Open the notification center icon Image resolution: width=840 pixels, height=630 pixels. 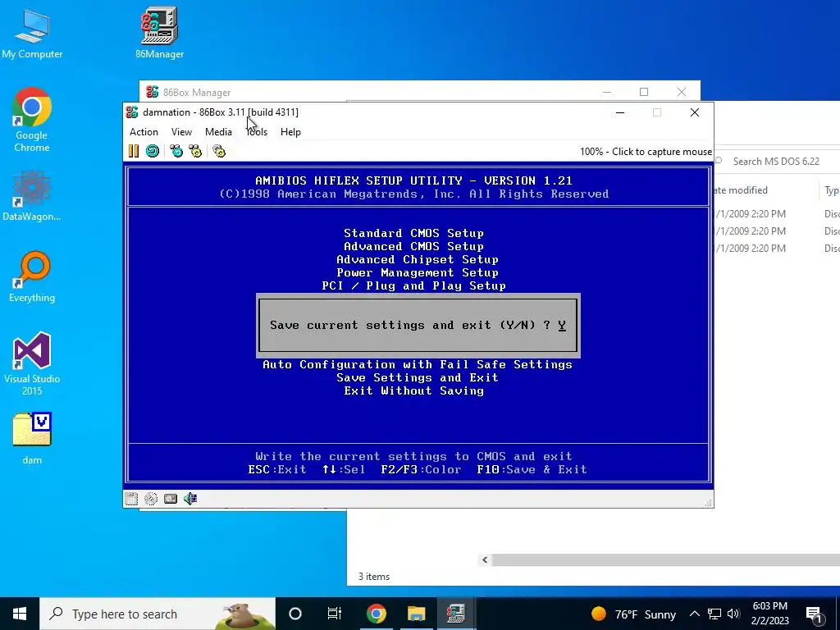point(814,614)
